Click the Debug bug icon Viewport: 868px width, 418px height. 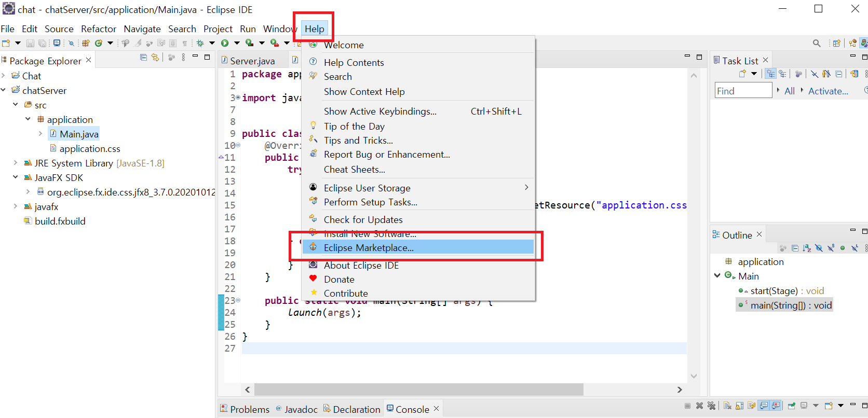tap(200, 43)
